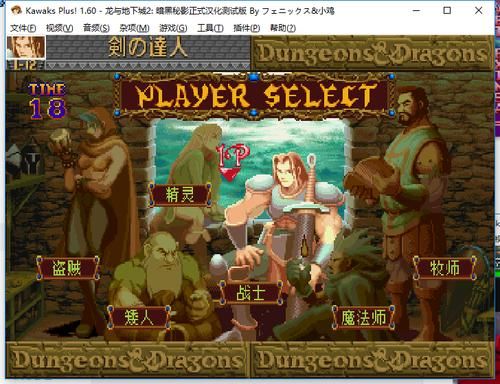Click the Kawaks application icon in title bar
Viewport: 500px width, 384px height.
[x=16, y=11]
